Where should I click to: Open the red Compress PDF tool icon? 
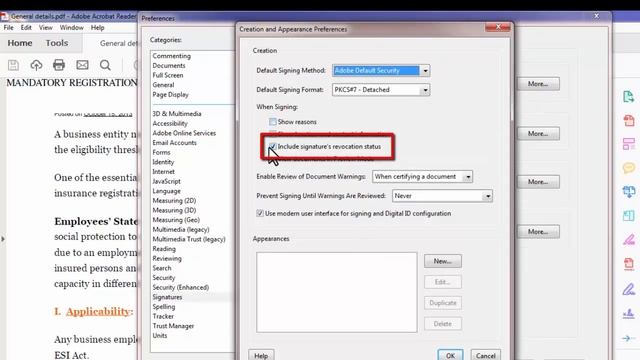click(629, 264)
